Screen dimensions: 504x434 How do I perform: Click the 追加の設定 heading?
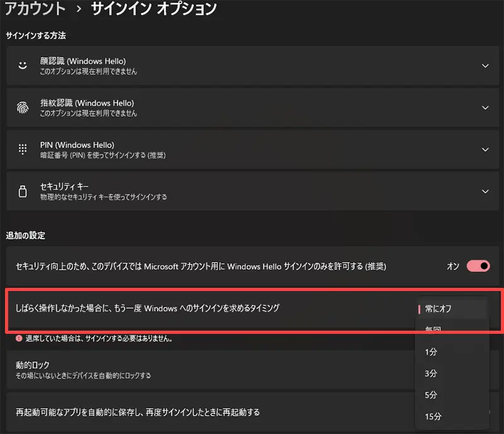25,236
